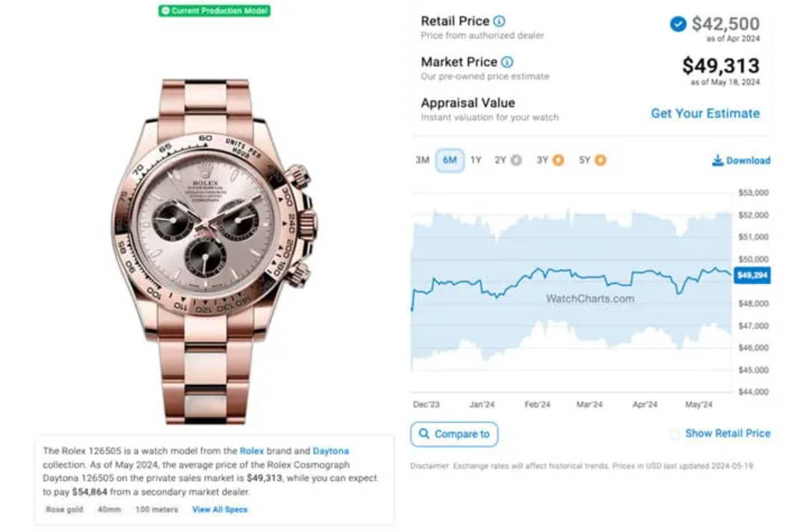Click the Download arrow icon
This screenshot has width=807, height=532.
pyautogui.click(x=717, y=161)
